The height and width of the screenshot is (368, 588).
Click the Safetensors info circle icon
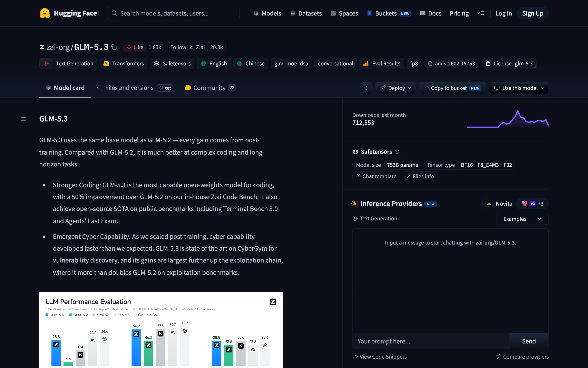click(x=397, y=152)
